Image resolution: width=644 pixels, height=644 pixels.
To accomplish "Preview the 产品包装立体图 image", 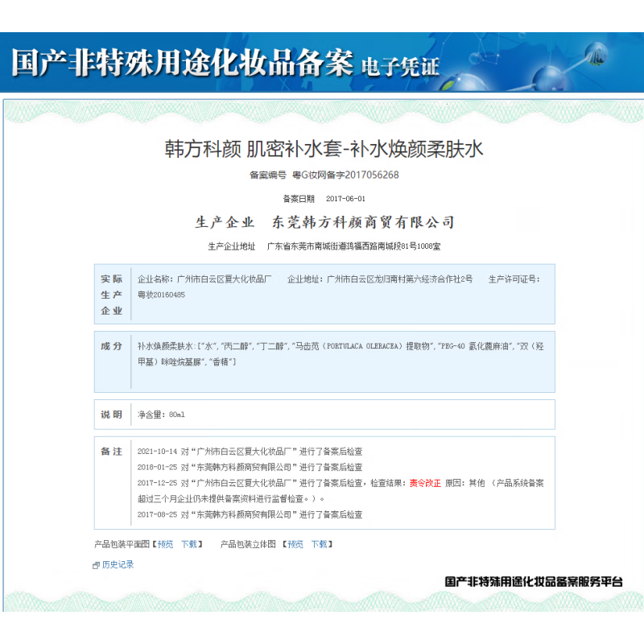I will pos(295,544).
